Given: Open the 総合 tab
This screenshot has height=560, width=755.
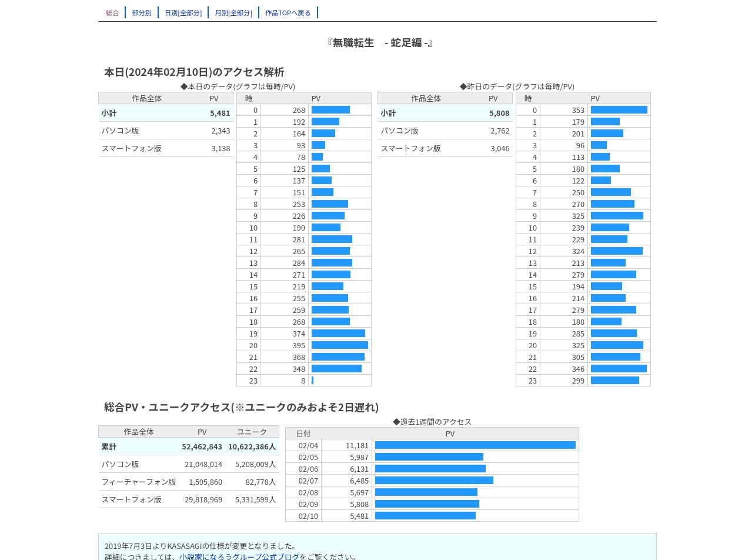Looking at the screenshot, I should [112, 13].
